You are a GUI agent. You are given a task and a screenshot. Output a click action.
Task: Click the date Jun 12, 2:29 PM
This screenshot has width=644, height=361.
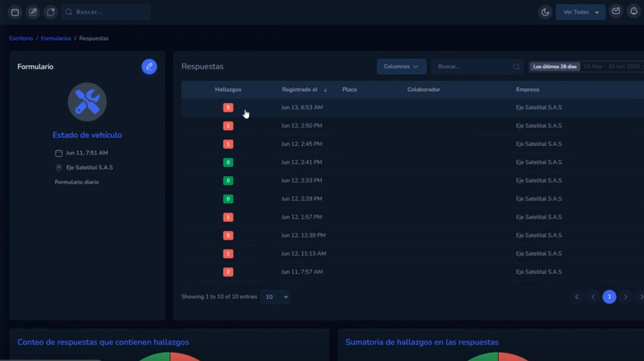[302, 199]
